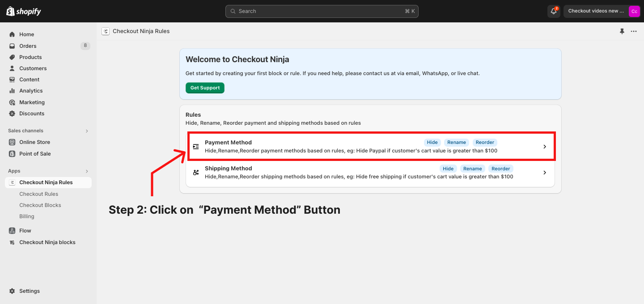Go to Orders in the sidebar
This screenshot has width=644, height=304.
[x=28, y=46]
